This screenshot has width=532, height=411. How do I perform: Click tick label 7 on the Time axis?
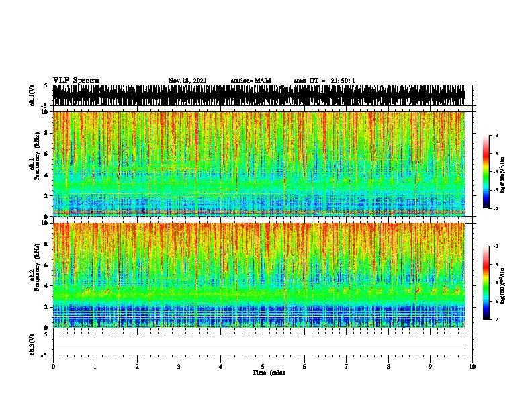click(x=347, y=367)
